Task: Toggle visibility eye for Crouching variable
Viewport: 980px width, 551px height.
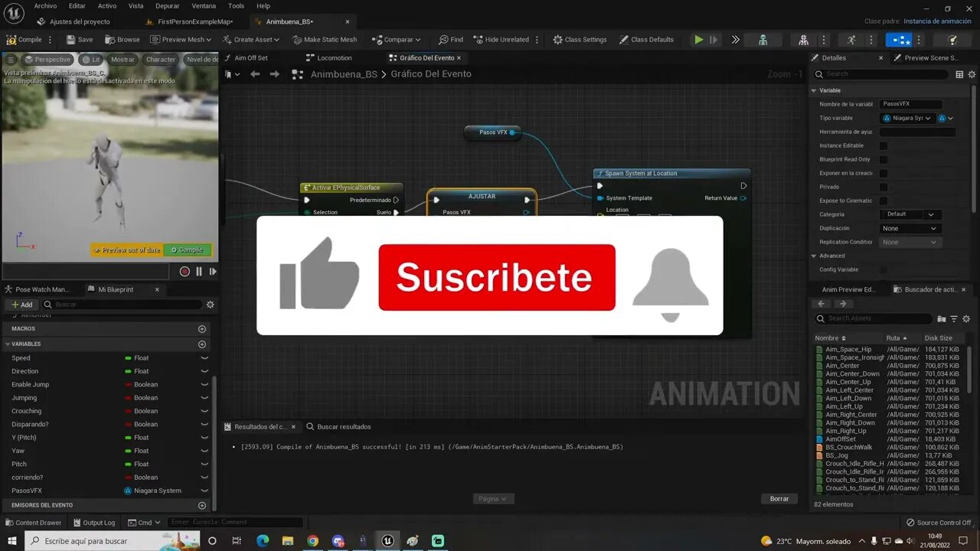Action: pos(204,411)
